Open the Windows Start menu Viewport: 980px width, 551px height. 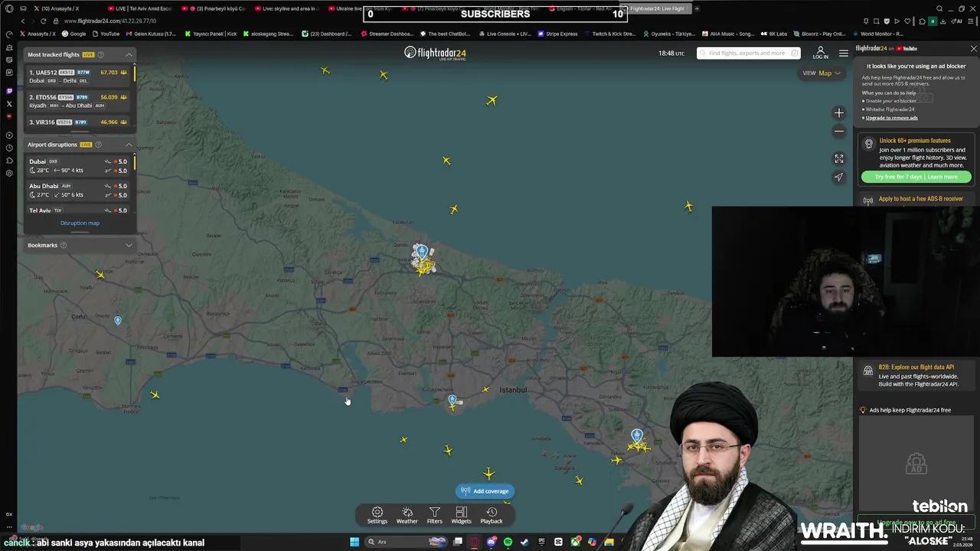354,542
